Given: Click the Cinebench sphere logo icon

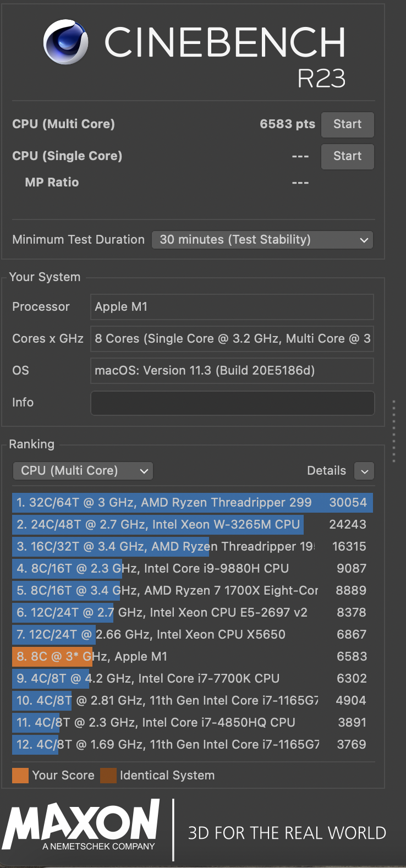Looking at the screenshot, I should 66,42.
